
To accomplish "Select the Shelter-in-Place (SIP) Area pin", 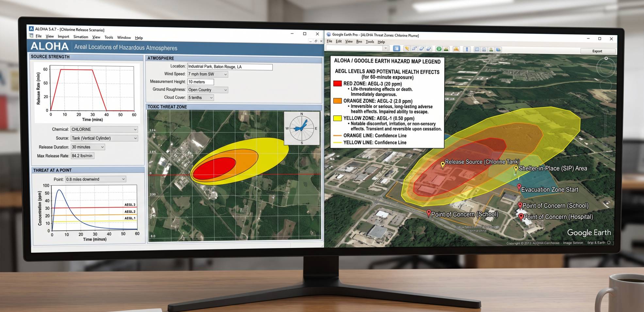I will coord(516,169).
